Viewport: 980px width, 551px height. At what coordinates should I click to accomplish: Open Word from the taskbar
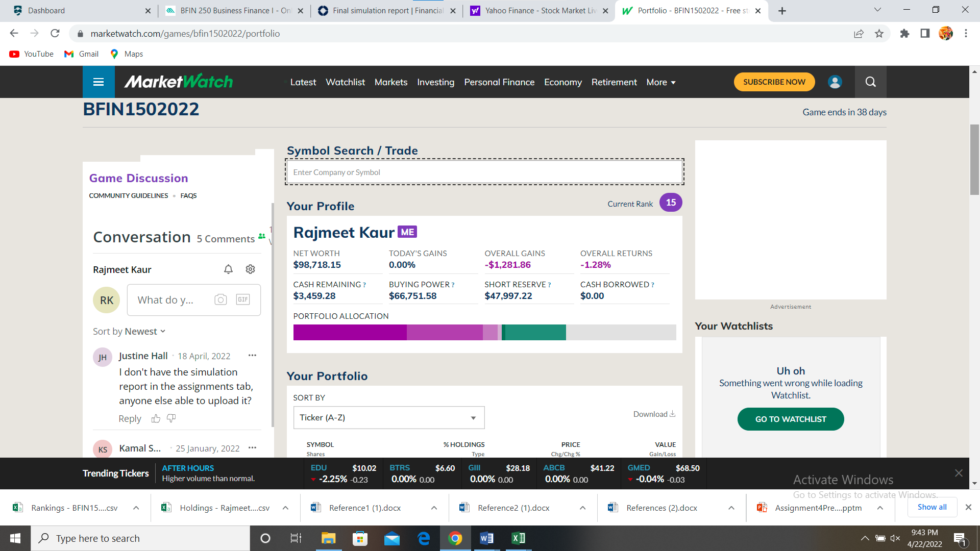(x=486, y=538)
